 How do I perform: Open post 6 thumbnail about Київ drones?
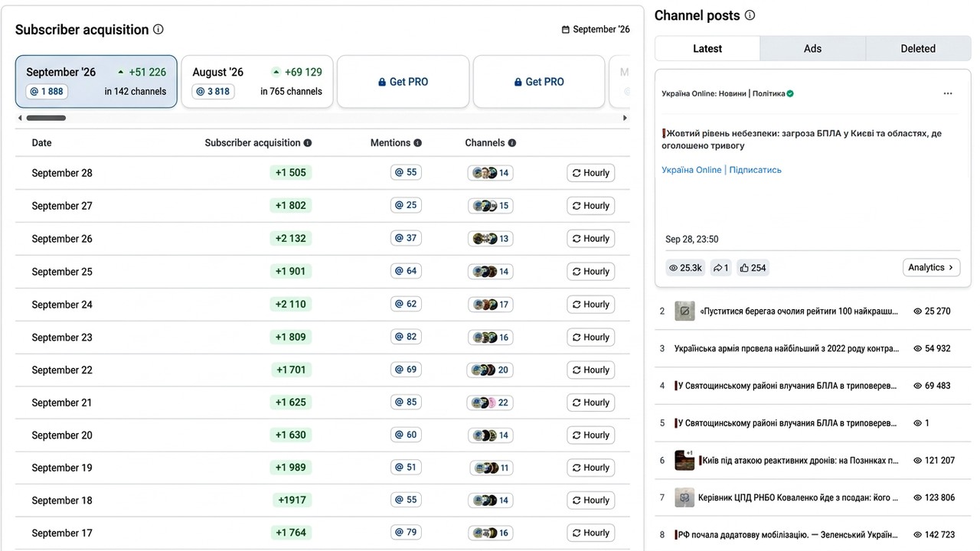684,461
